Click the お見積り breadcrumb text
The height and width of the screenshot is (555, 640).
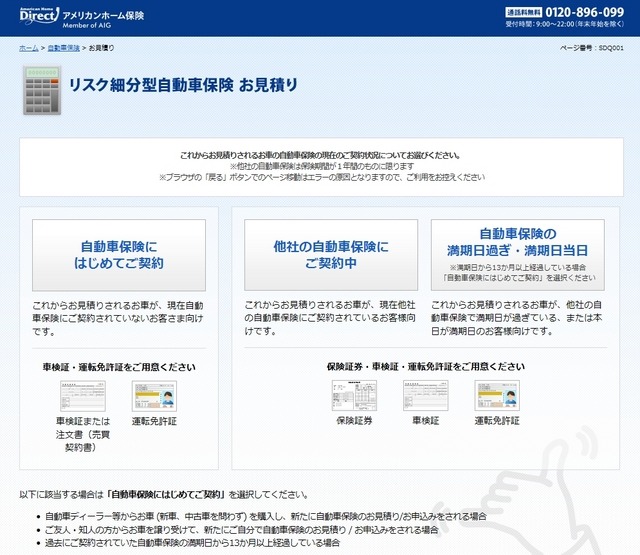click(x=102, y=48)
